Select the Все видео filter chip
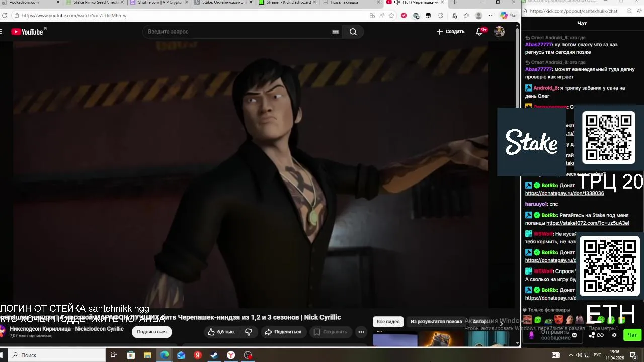644x362 pixels. point(388,322)
